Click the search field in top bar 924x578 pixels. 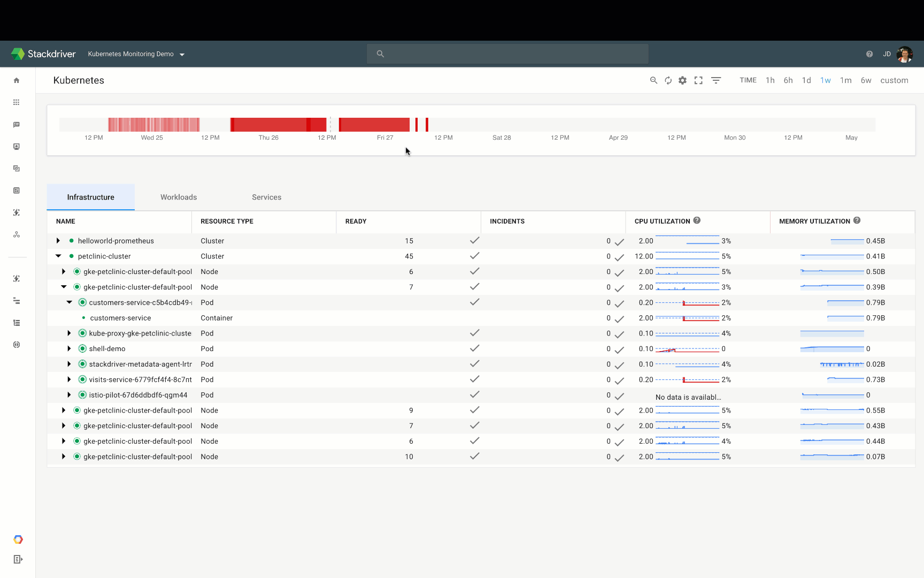pos(507,54)
